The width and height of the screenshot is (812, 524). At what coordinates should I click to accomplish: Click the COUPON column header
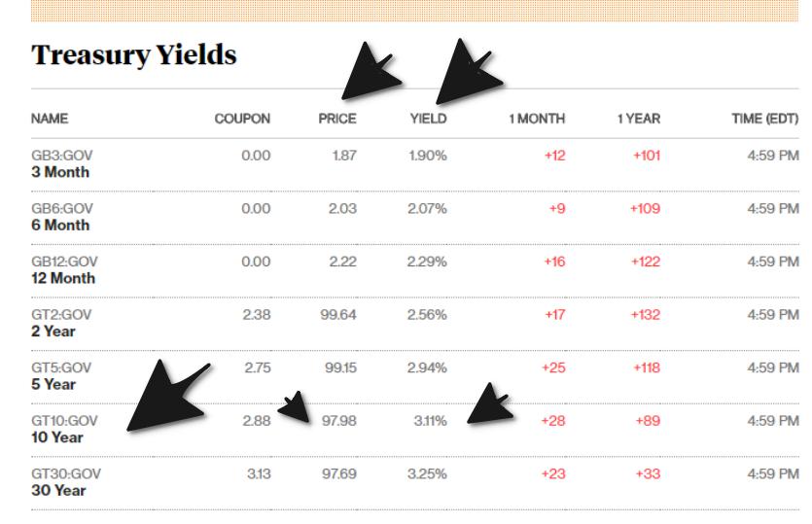tap(242, 119)
